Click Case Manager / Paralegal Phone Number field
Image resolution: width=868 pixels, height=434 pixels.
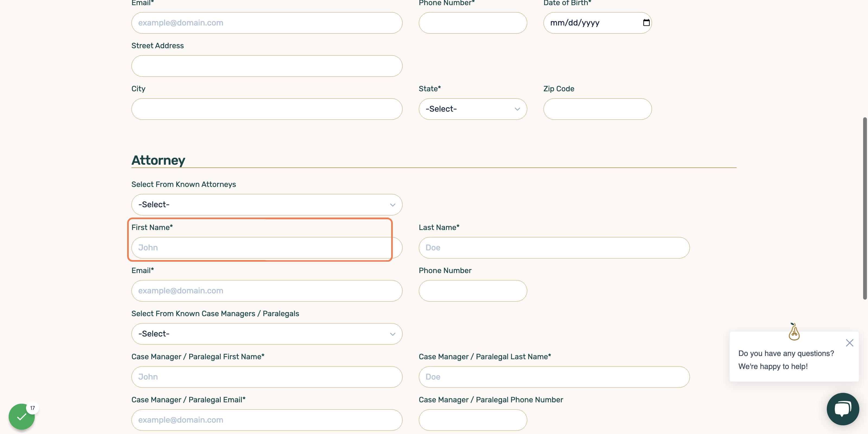tap(473, 420)
